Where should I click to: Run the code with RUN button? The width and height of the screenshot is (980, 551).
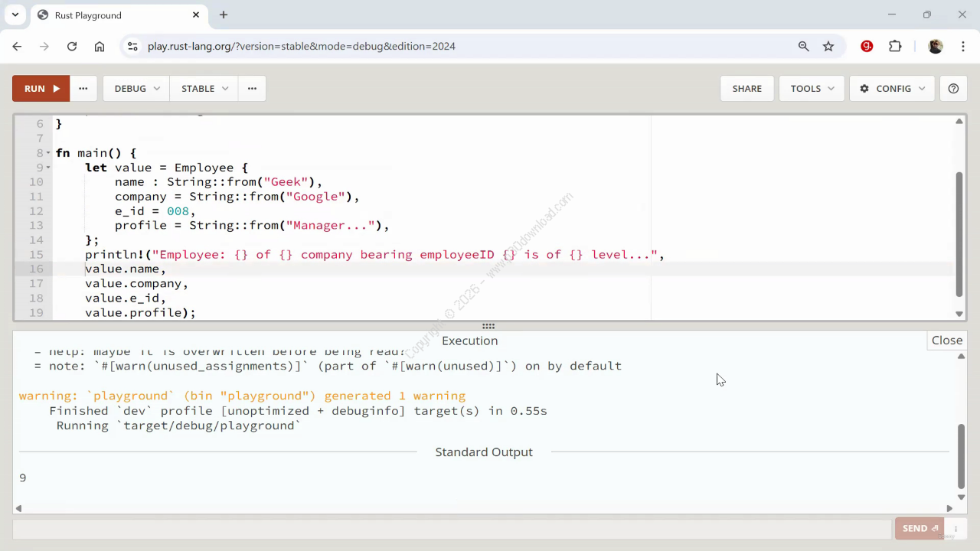pos(41,88)
